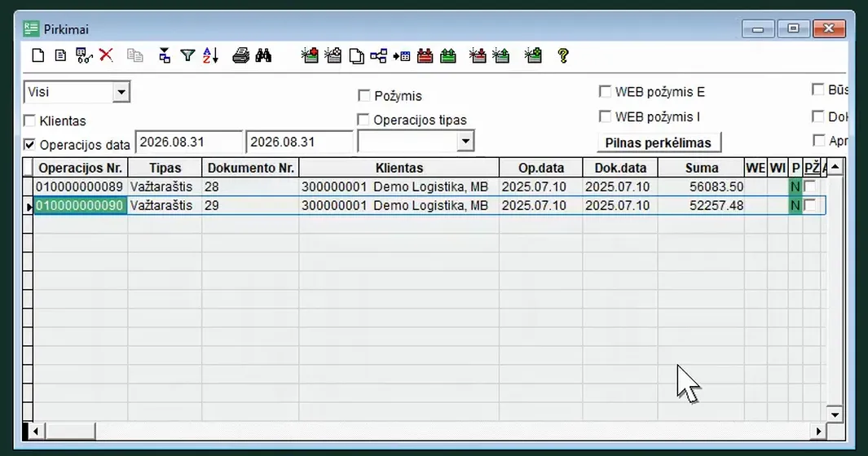Click sparkle tray with green plus

coord(533,55)
